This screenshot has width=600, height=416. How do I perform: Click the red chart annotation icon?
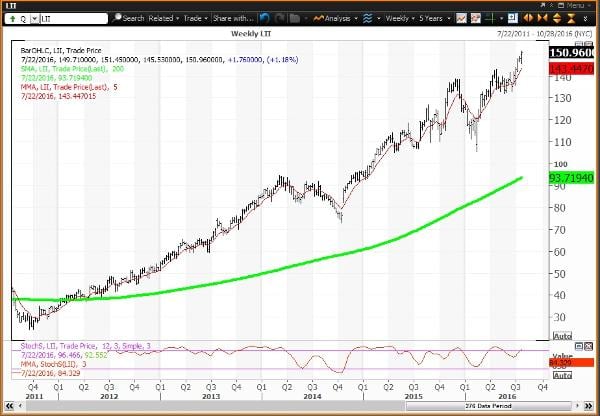pyautogui.click(x=476, y=18)
